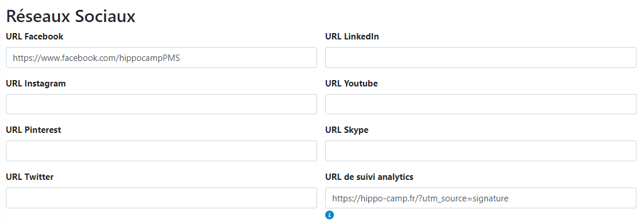Viewport: 644px width, 224px height.
Task: Click the utm_source=signature URL text
Action: [x=420, y=198]
